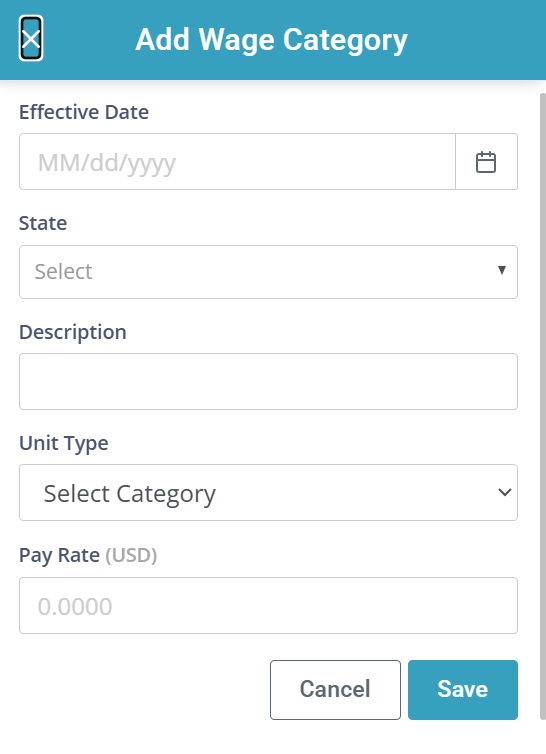
Task: Save the new wage category
Action: point(463,690)
